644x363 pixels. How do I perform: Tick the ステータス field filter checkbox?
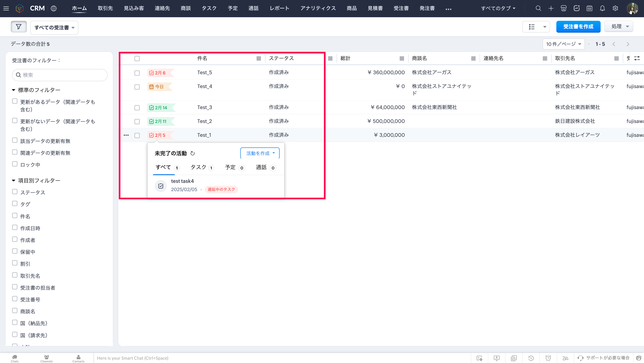click(15, 192)
